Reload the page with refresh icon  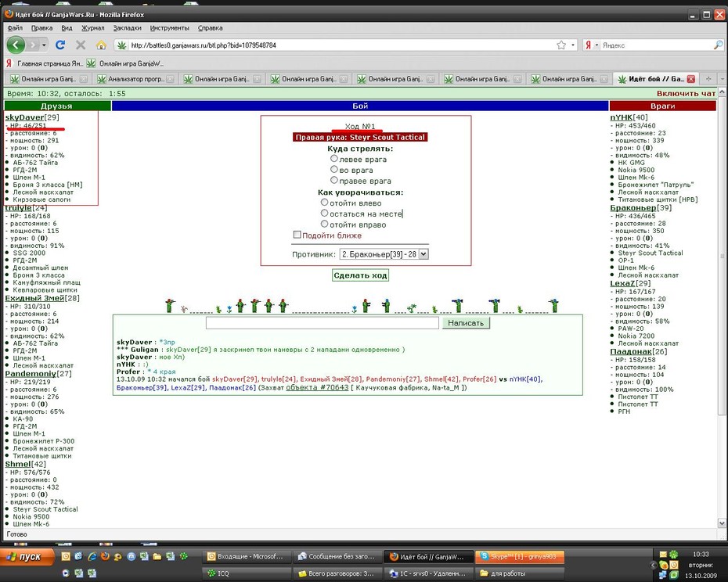60,45
